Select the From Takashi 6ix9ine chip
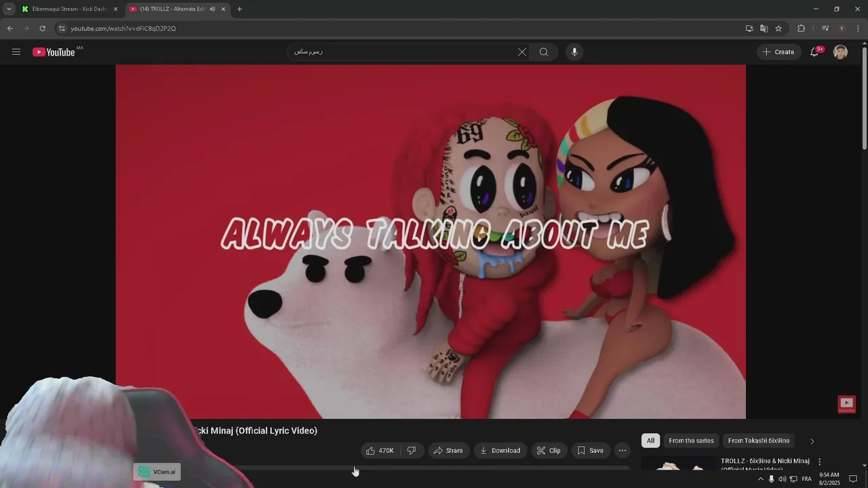 coord(759,441)
